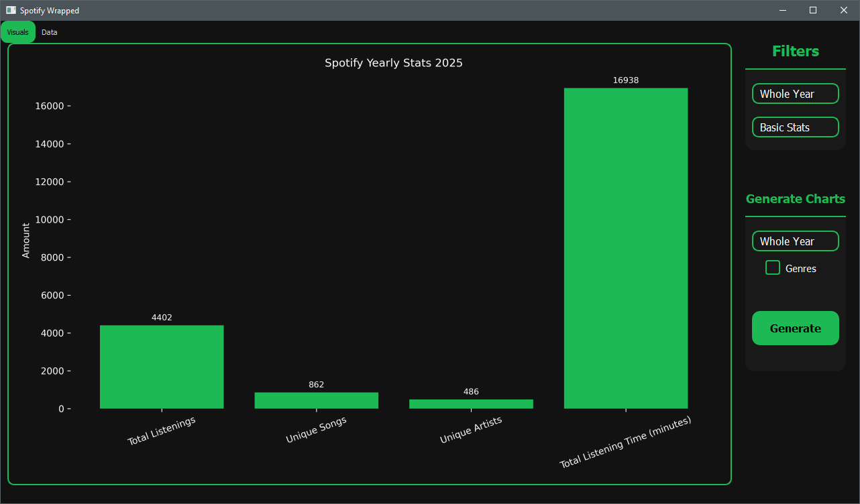This screenshot has width=860, height=504.
Task: Click the Unique Songs bar
Action: (x=317, y=400)
